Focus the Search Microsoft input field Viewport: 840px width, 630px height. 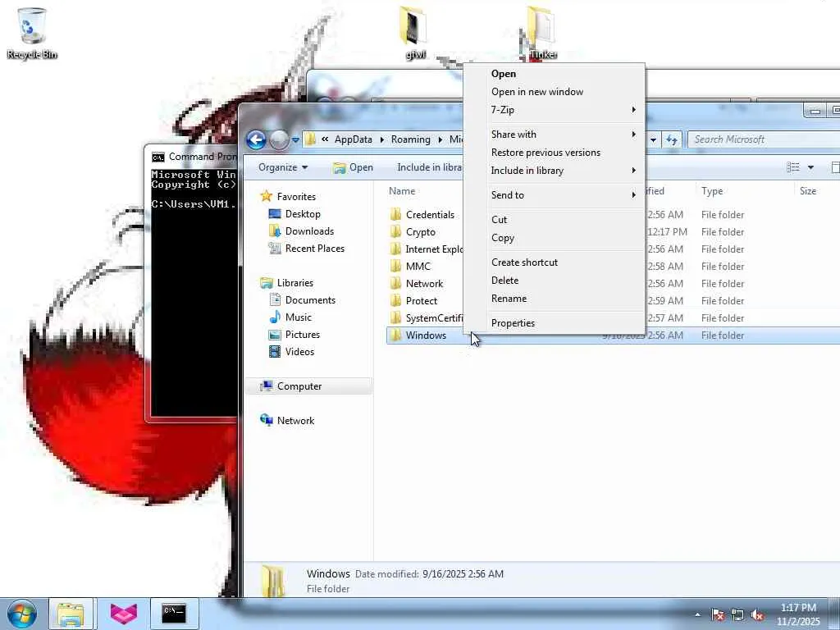pyautogui.click(x=764, y=139)
